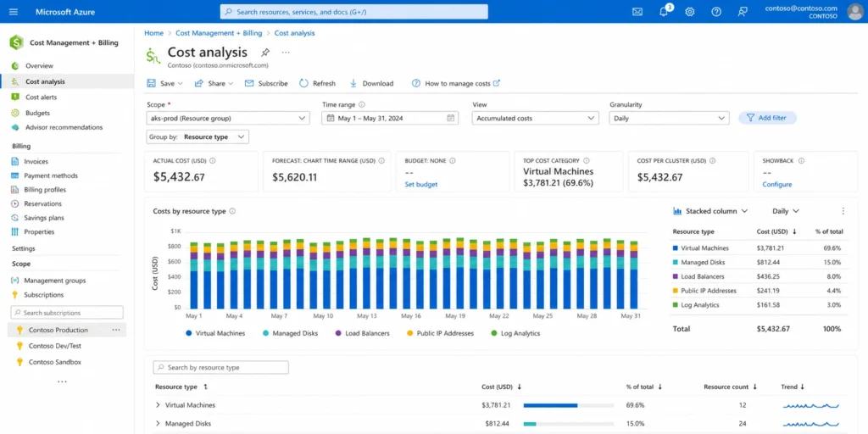Open Savings plans in sidebar
This screenshot has height=434, width=868.
pos(44,218)
